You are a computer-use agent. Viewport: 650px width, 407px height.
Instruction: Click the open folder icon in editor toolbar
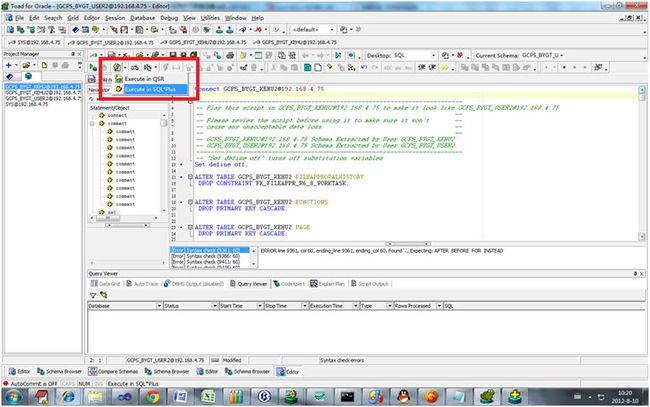(139, 55)
